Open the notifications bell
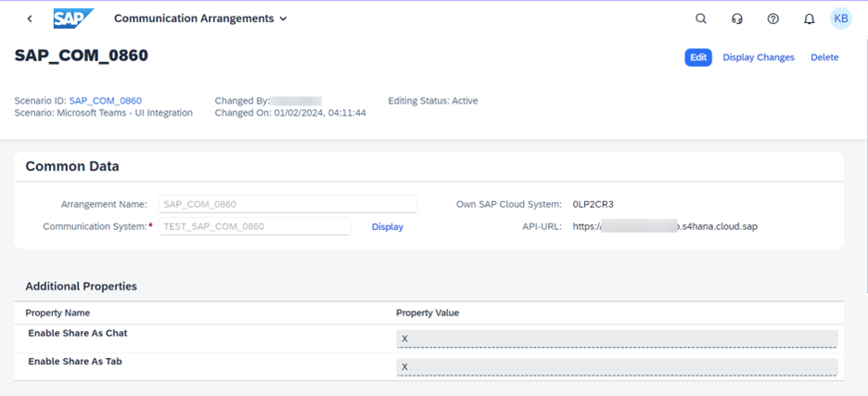The width and height of the screenshot is (868, 396). (809, 19)
